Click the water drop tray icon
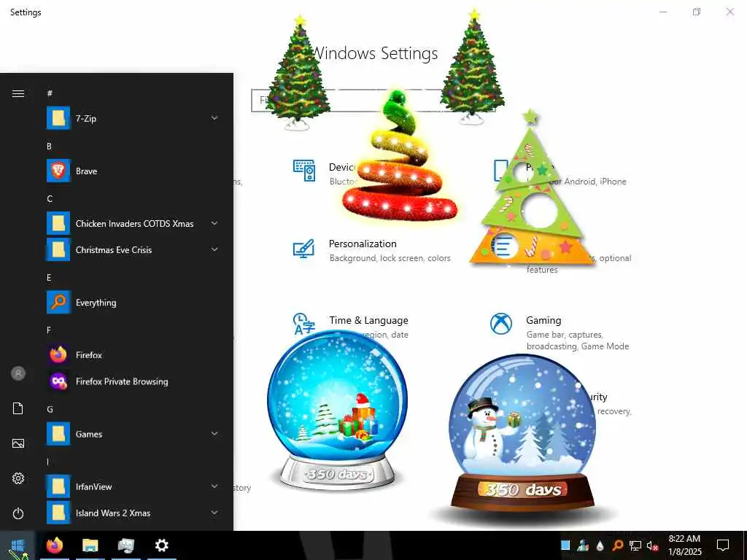Screen dimensions: 747x560 (x=600, y=545)
